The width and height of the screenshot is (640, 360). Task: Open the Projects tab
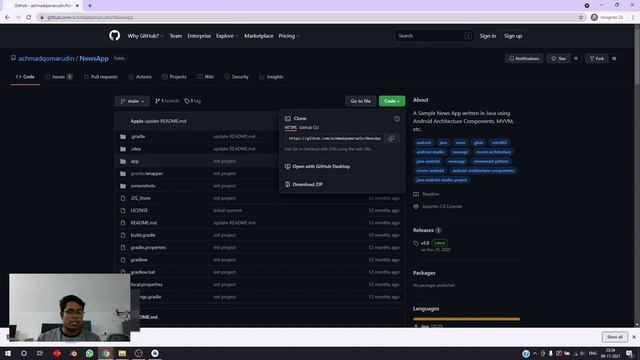174,77
